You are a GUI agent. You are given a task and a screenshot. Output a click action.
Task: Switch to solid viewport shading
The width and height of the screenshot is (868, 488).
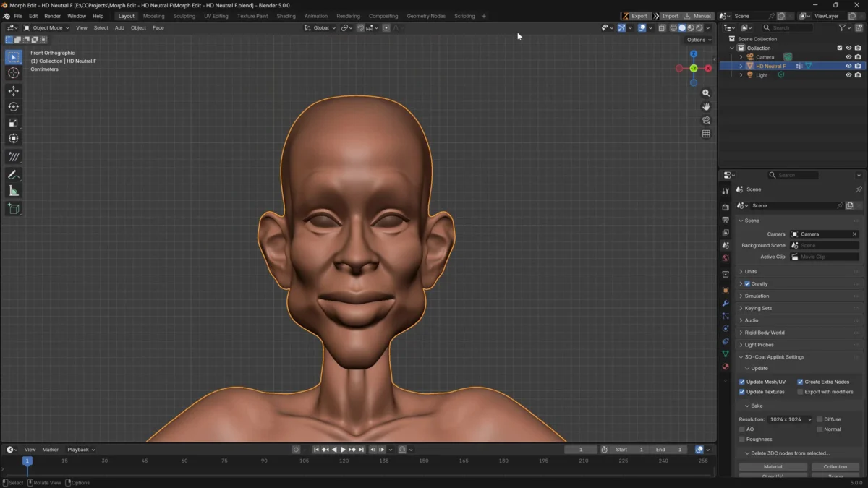[682, 27]
